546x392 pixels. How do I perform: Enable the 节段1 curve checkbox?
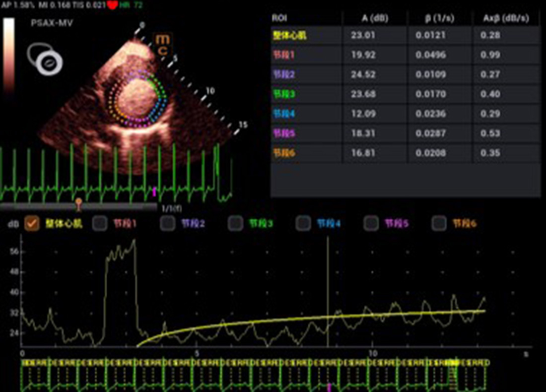click(x=100, y=224)
